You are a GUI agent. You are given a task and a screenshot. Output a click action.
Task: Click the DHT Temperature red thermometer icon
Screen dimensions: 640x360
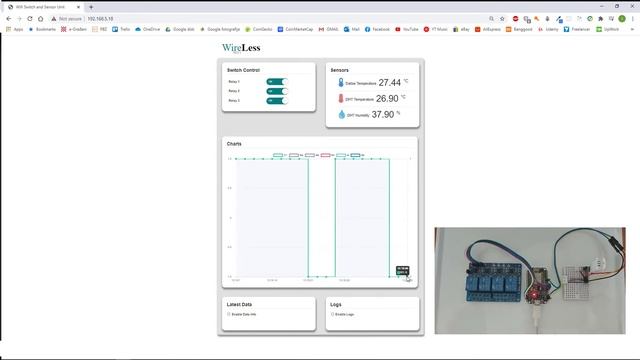click(x=341, y=98)
